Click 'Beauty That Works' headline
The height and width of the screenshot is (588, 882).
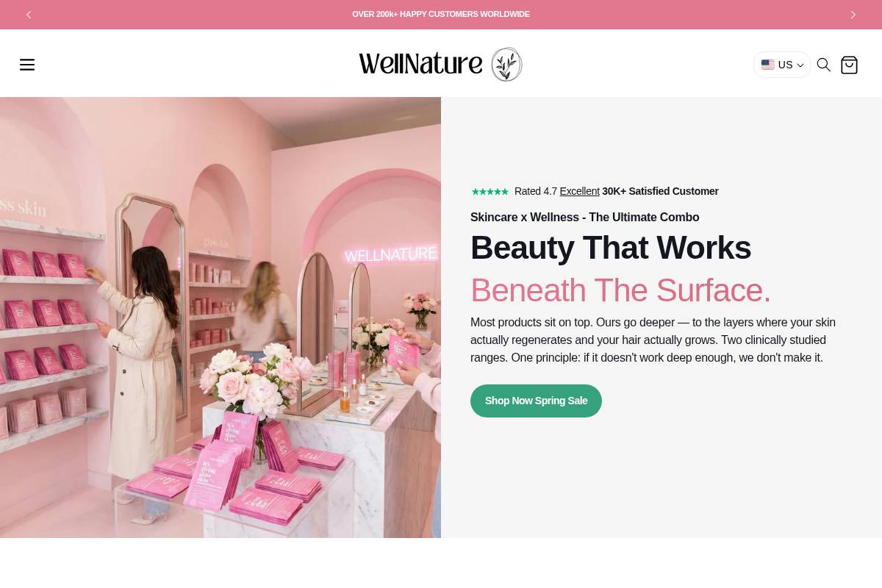click(611, 248)
